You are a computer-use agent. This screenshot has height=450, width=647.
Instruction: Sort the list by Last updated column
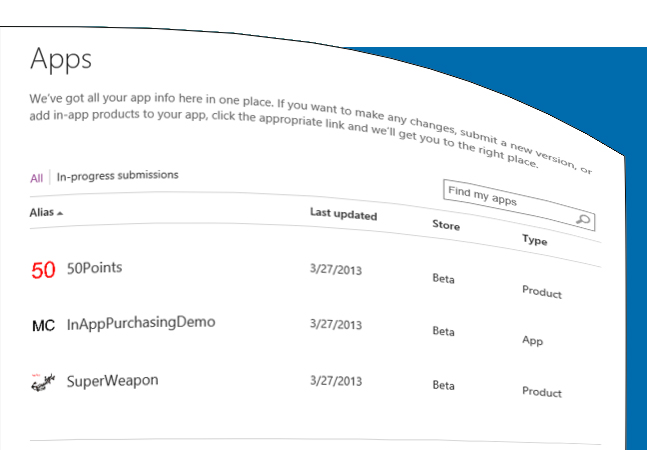pyautogui.click(x=343, y=214)
